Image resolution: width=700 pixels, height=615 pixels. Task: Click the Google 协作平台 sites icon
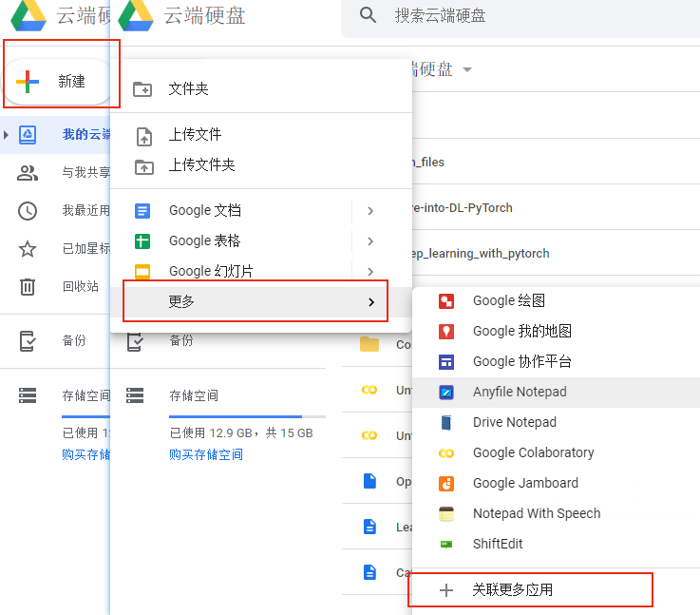(x=446, y=362)
